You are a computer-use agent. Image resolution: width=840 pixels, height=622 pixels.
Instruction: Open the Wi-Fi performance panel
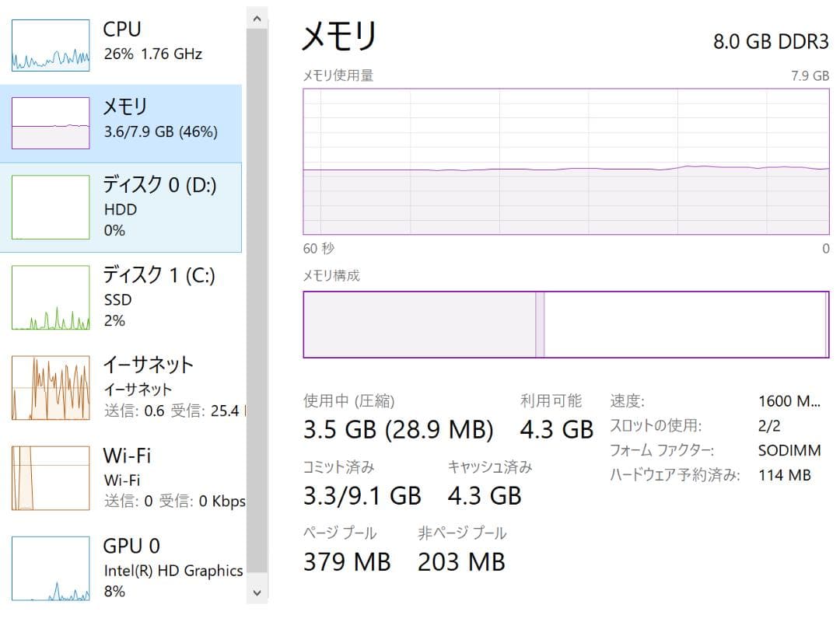pos(124,477)
